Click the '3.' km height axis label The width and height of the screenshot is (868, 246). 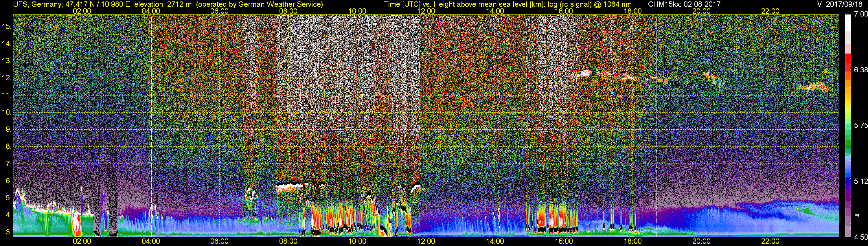click(8, 232)
